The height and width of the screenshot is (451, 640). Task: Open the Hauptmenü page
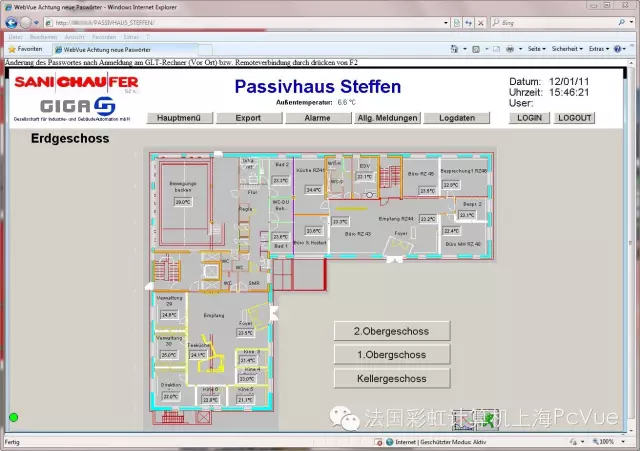(180, 118)
